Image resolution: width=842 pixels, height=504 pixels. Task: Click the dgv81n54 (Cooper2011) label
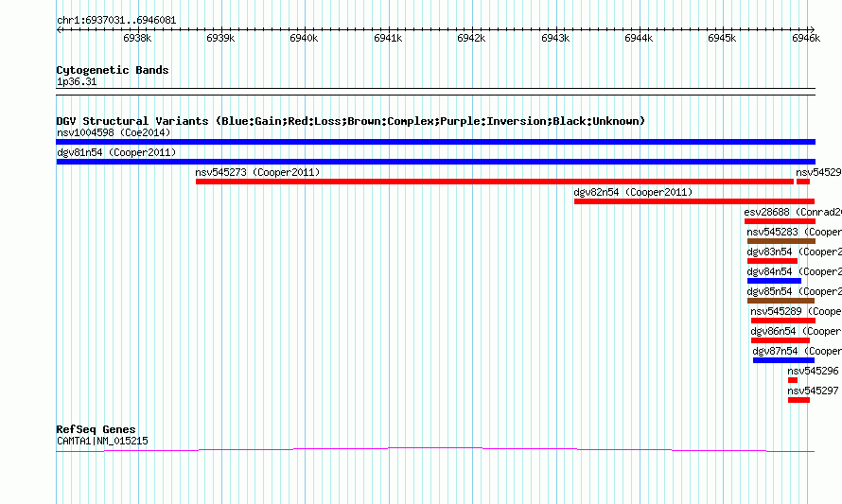(x=116, y=152)
